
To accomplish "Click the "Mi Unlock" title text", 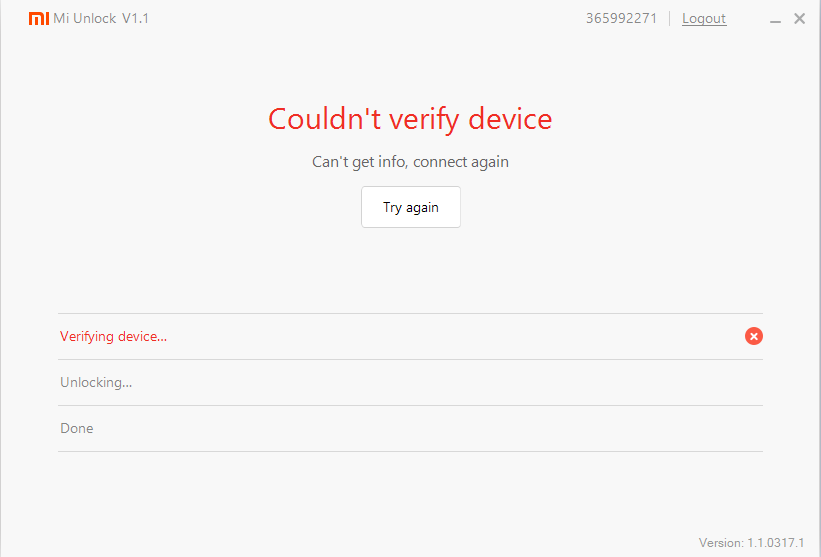I will 85,19.
